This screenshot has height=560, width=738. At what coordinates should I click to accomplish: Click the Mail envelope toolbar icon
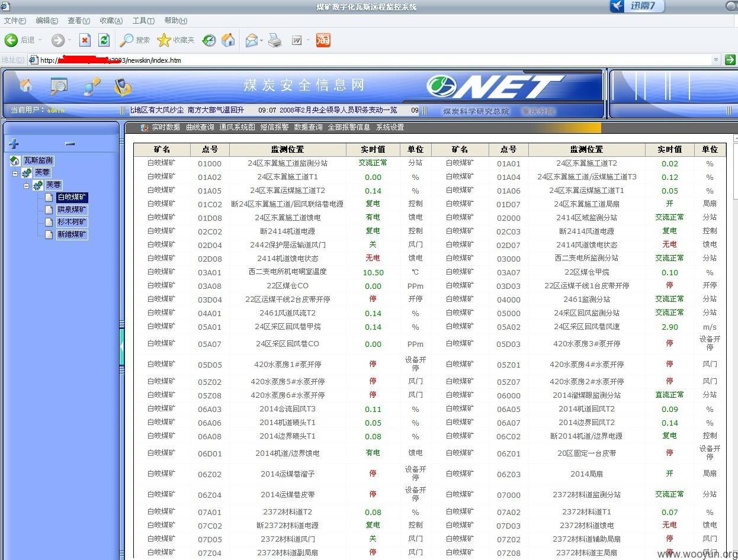coord(251,40)
